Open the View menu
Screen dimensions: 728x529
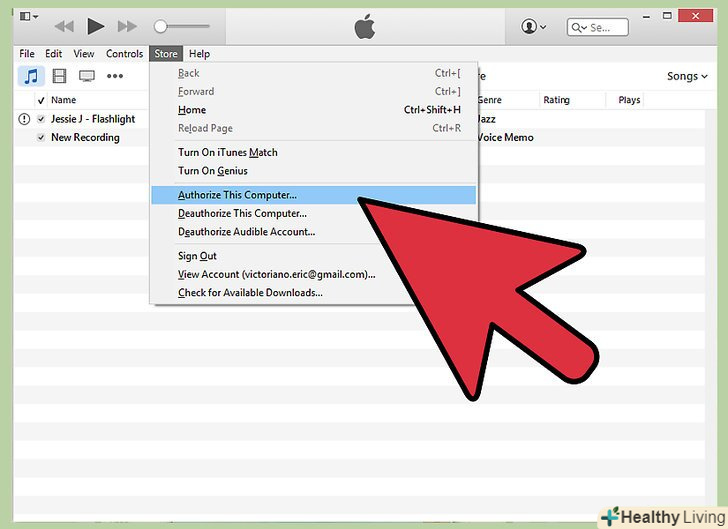click(84, 54)
